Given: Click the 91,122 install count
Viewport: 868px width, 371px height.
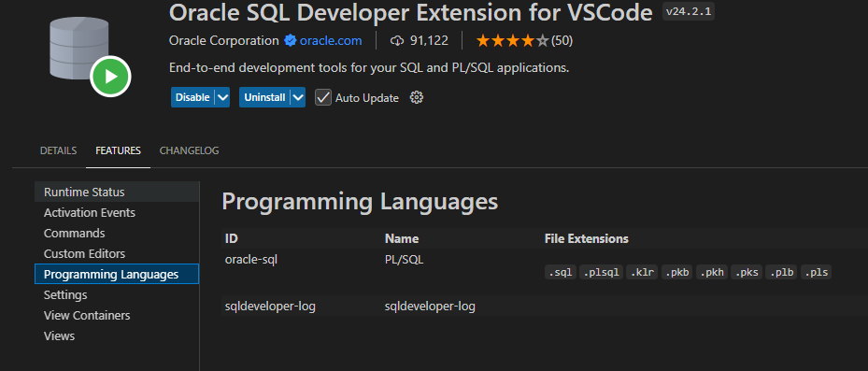Looking at the screenshot, I should coord(429,40).
